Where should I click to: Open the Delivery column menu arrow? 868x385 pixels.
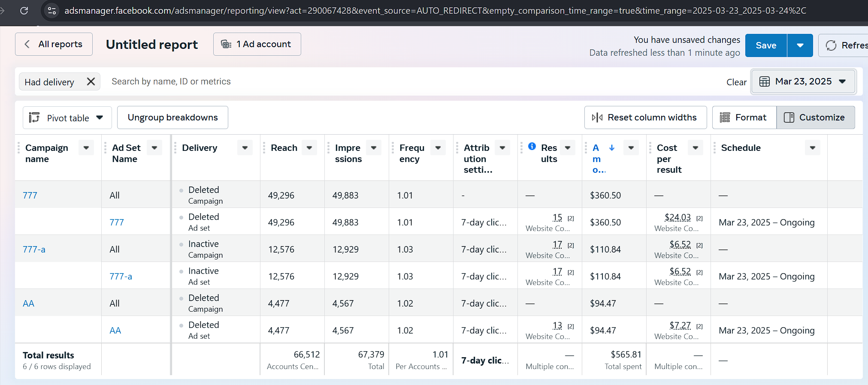[x=245, y=148]
